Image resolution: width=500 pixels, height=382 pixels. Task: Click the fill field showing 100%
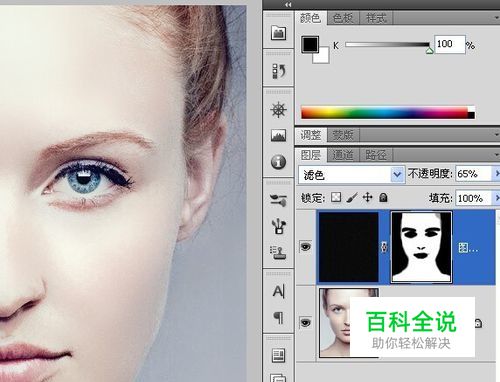[x=473, y=198]
